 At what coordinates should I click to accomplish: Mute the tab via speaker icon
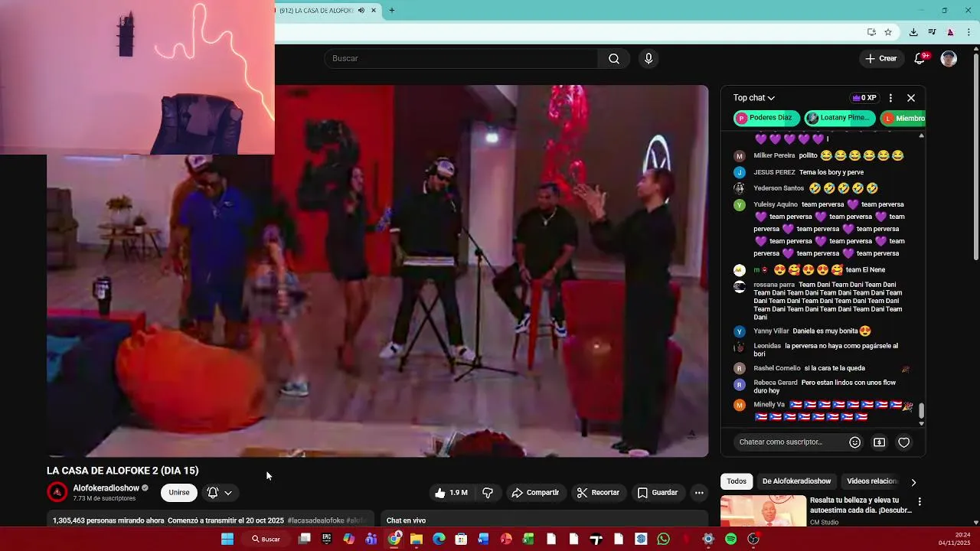(361, 11)
